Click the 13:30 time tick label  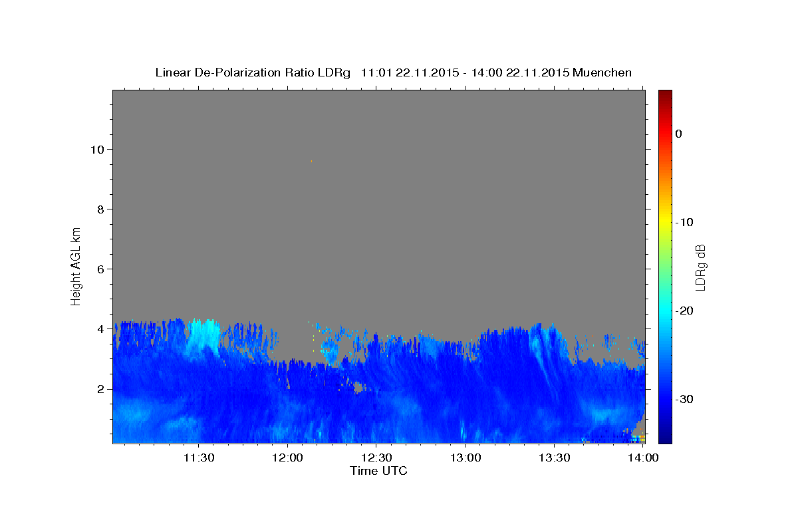click(x=555, y=458)
